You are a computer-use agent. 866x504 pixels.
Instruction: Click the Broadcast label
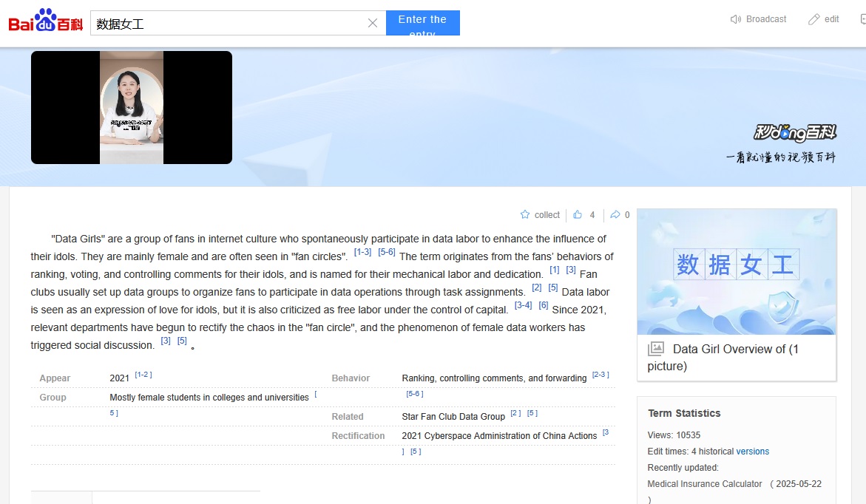pyautogui.click(x=766, y=19)
